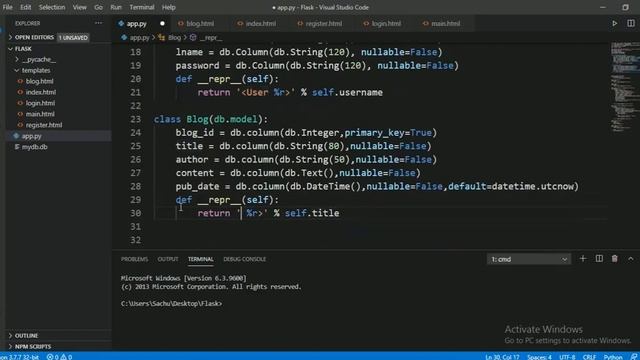Click Blog class in the breadcrumb

coord(174,38)
